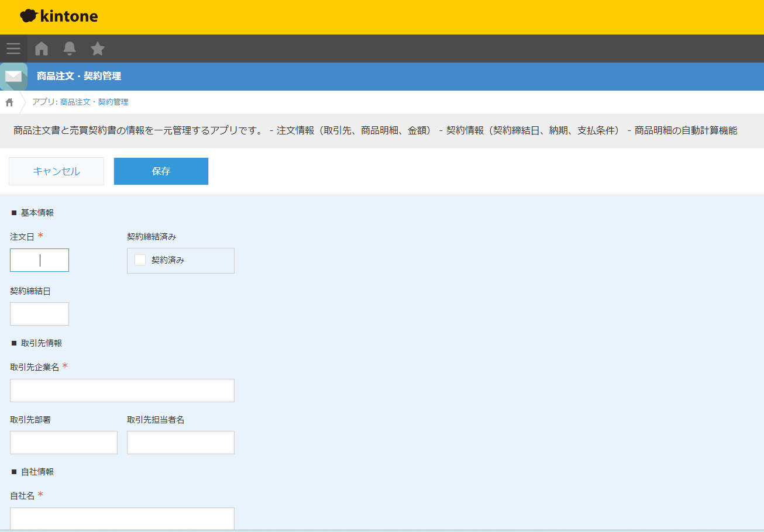Check the 契約済み checkbox
The image size is (764, 532).
pos(140,260)
